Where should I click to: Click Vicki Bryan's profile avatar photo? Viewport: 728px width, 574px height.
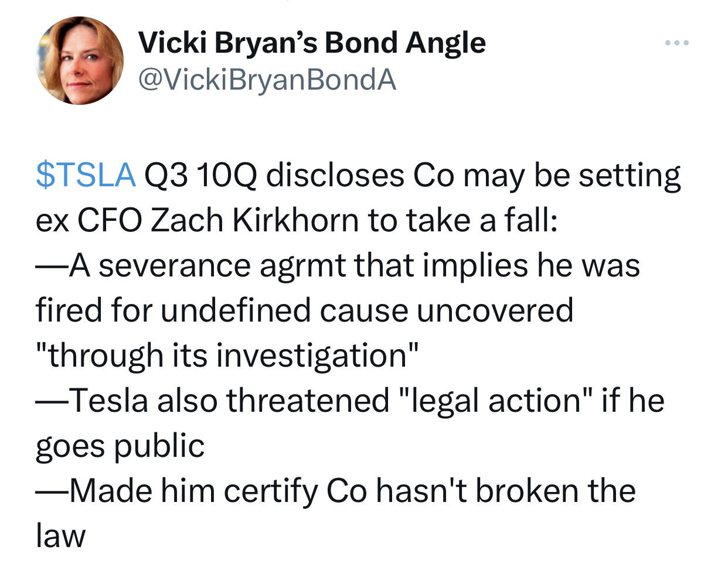point(80,60)
